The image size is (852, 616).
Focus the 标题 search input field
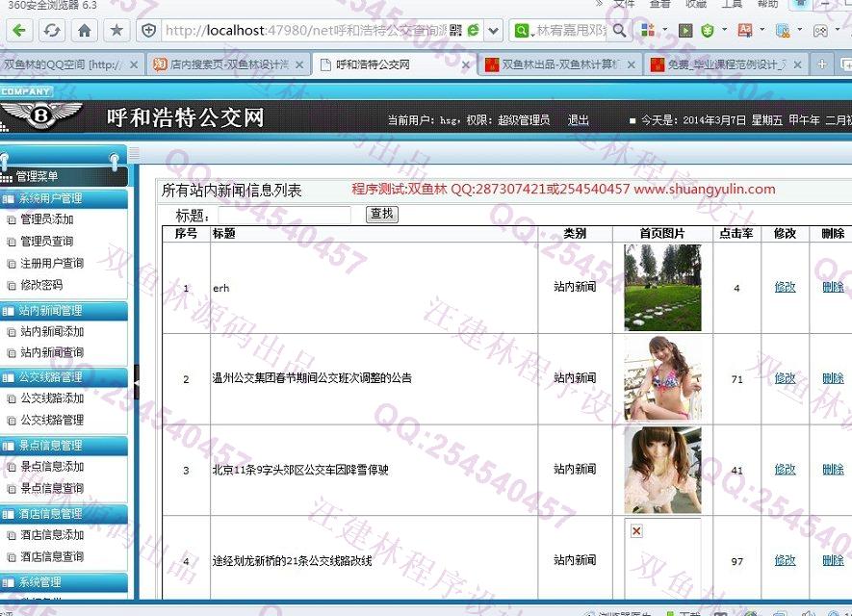[284, 215]
